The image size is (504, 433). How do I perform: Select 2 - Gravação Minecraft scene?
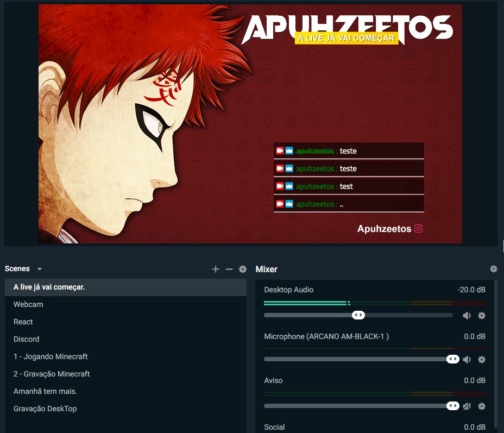(x=125, y=374)
